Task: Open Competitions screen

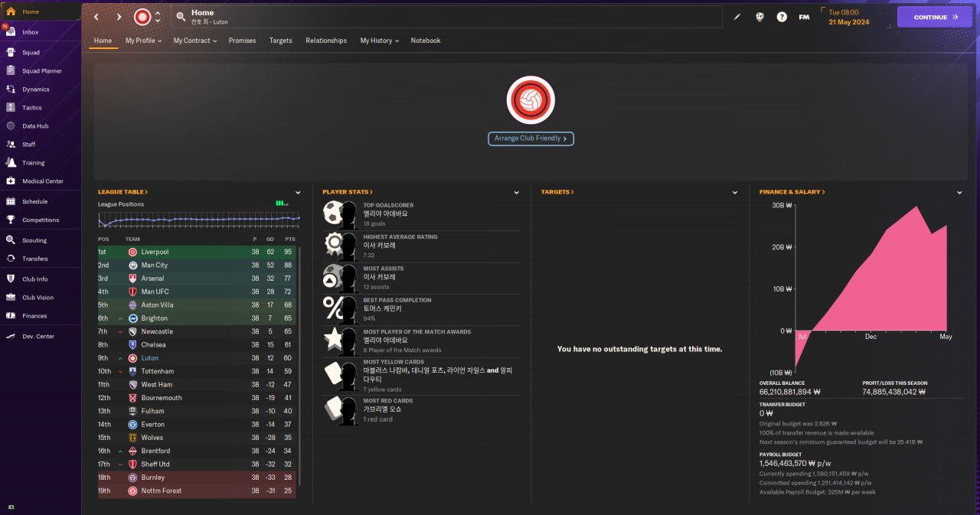Action: click(41, 220)
